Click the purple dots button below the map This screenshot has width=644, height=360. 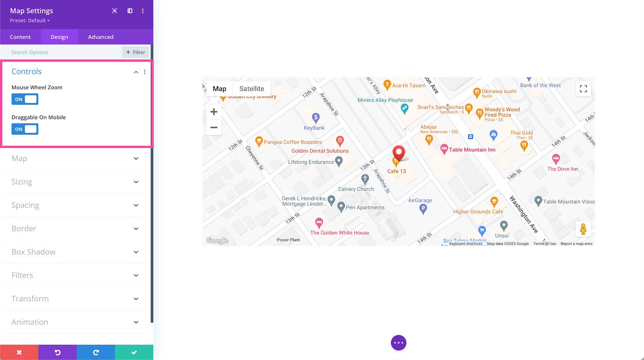click(x=398, y=342)
